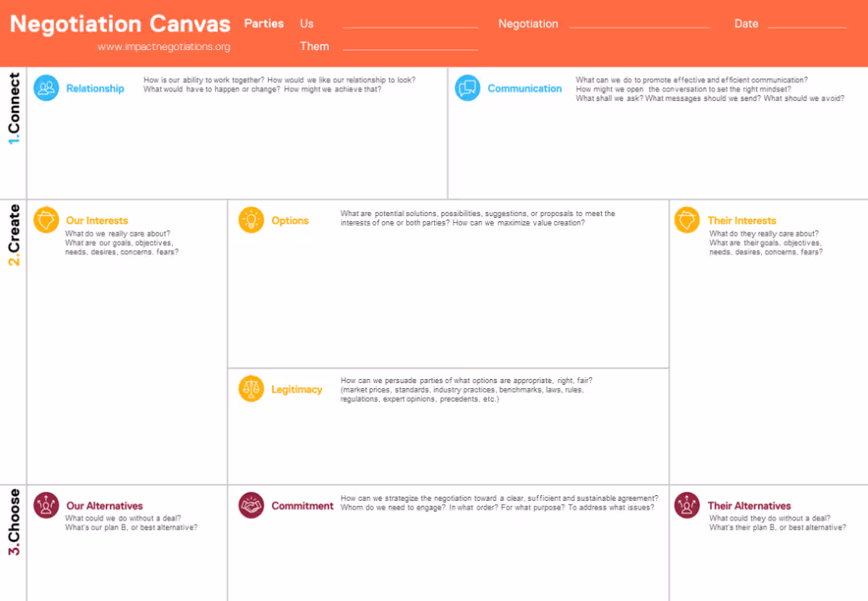868x601 pixels.
Task: Click the Our Interests diamond icon
Action: pyautogui.click(x=47, y=220)
